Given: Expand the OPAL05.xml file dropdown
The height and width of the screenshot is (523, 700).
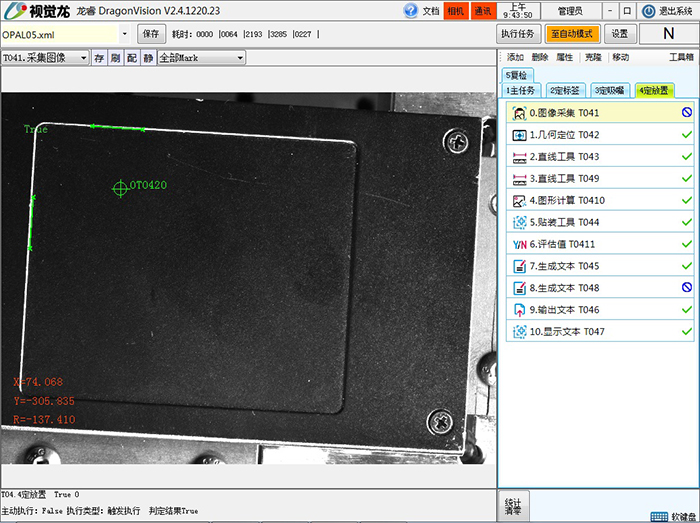Looking at the screenshot, I should click(x=124, y=34).
